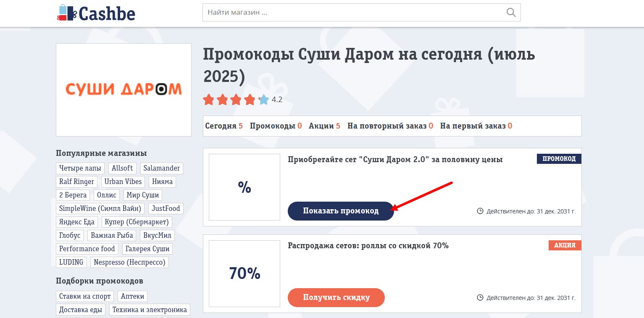Open the Оллис store tag
Viewport: 644px width, 318px height.
coord(107,195)
